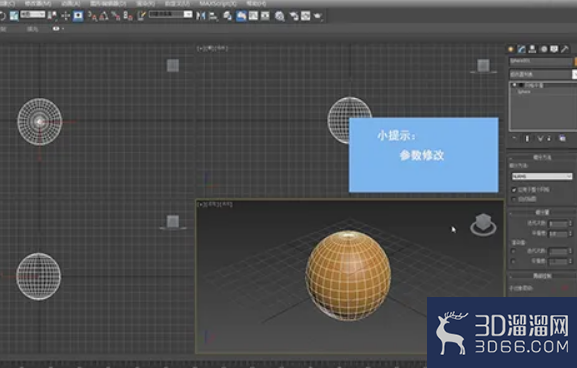Click the Make Unique icon
The width and height of the screenshot is (577, 368).
pyautogui.click(x=540, y=138)
